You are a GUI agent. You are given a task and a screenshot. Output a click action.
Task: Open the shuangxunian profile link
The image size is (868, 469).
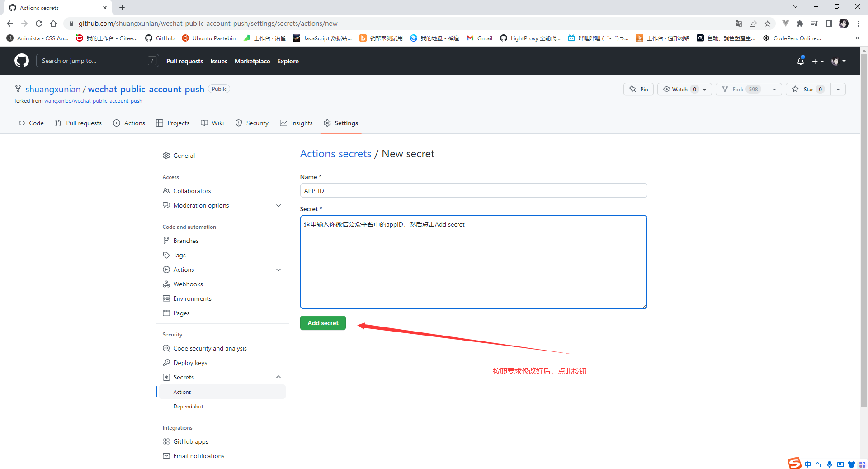pos(53,89)
